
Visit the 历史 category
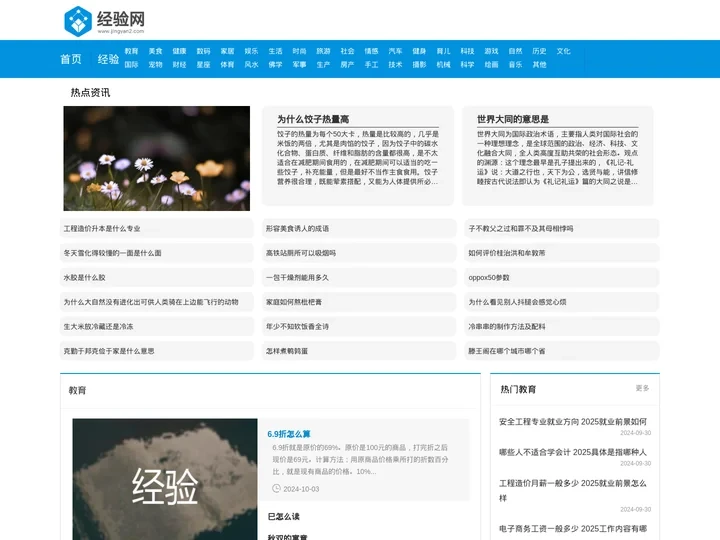tap(540, 51)
